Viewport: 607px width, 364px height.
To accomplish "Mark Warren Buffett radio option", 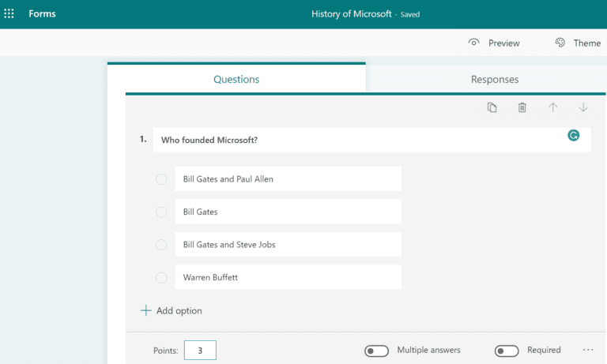I will [x=161, y=277].
